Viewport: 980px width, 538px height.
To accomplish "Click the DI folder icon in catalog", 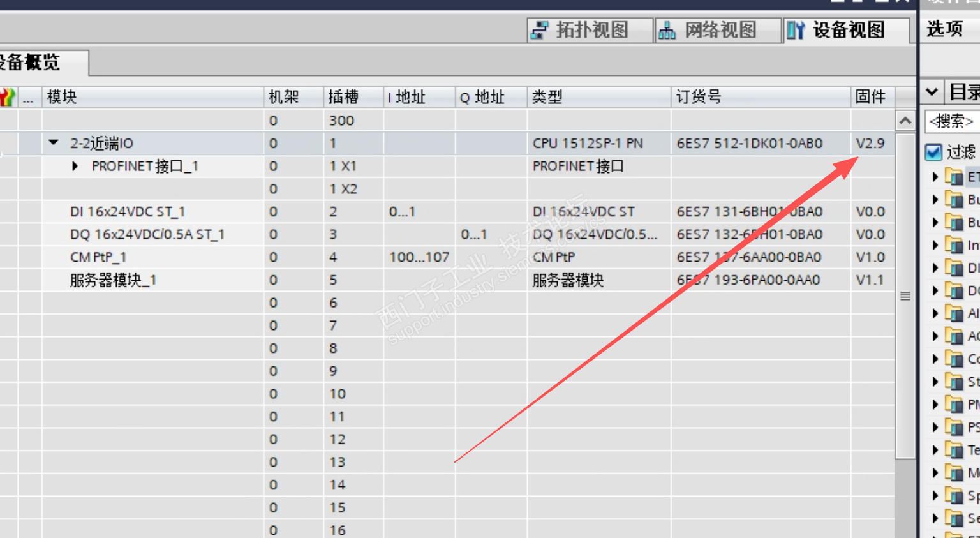I will [x=954, y=268].
